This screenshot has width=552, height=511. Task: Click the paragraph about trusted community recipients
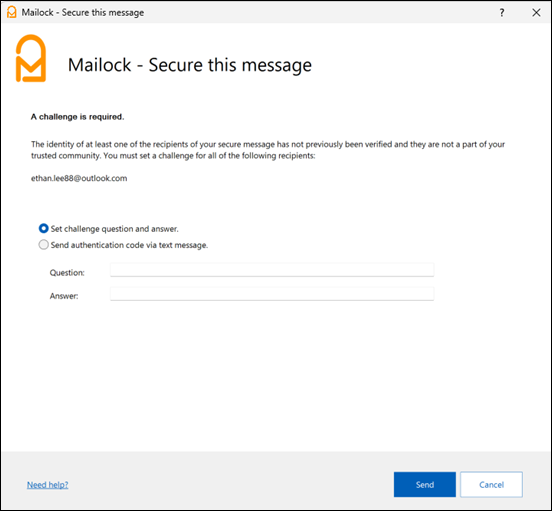tap(268, 150)
